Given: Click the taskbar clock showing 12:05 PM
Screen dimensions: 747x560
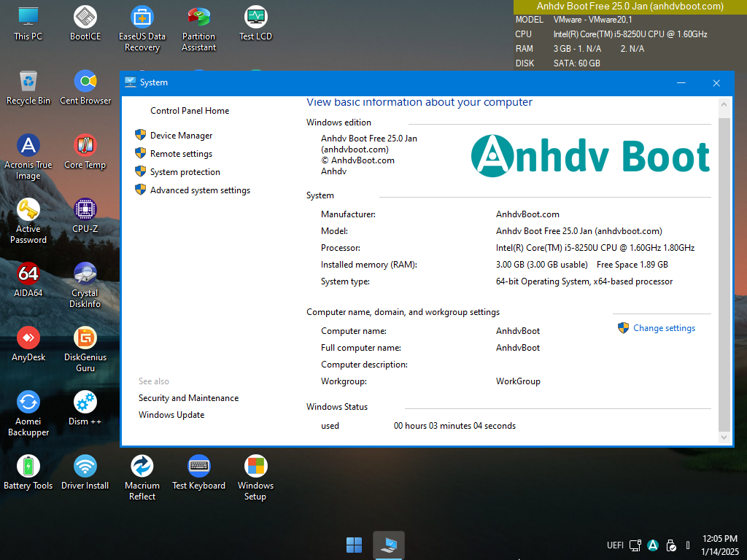Looking at the screenshot, I should (719, 545).
